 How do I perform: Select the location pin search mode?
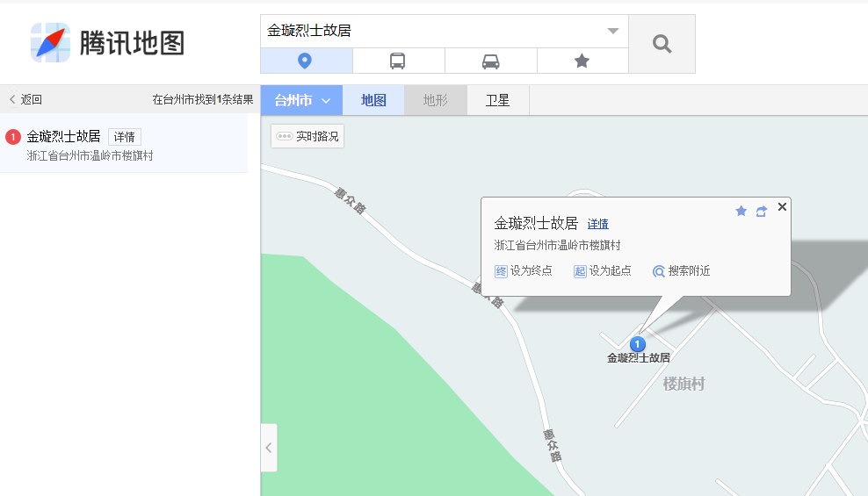coord(306,61)
